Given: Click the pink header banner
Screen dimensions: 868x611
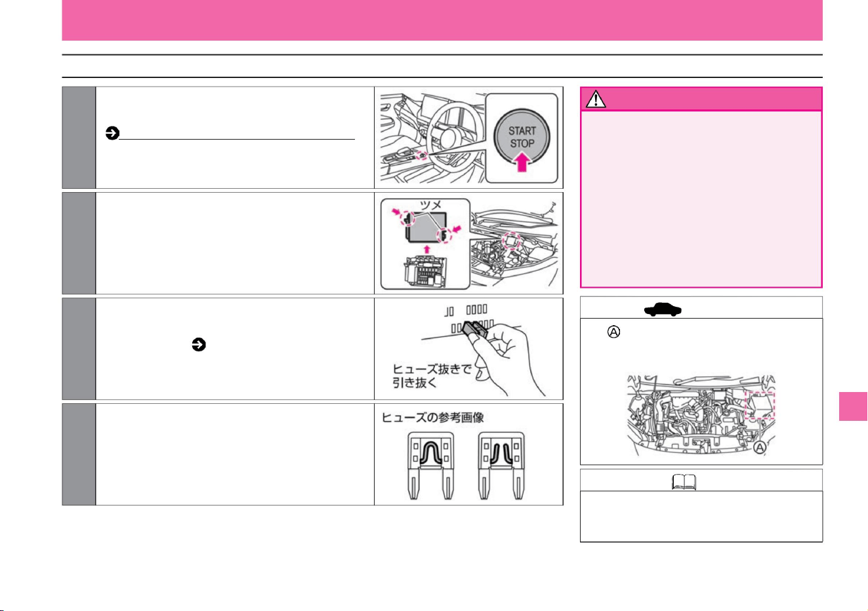Looking at the screenshot, I should pos(442,20).
